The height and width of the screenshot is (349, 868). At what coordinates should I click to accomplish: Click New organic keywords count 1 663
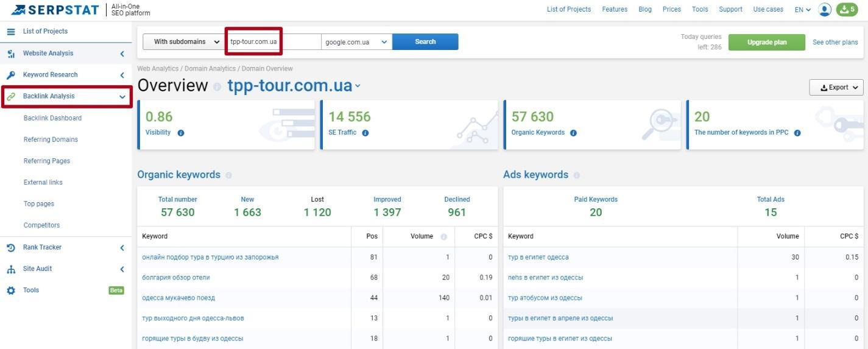point(247,213)
